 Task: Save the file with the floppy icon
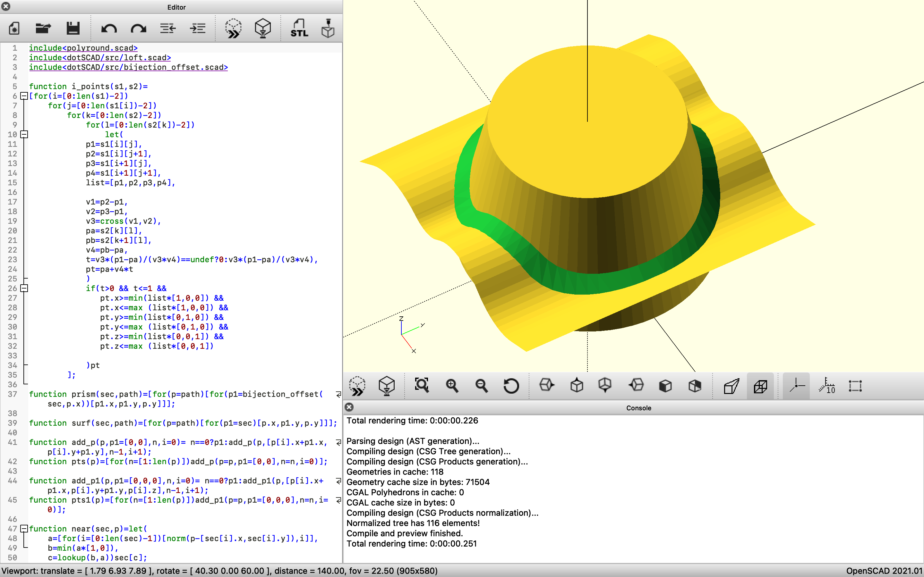(x=73, y=28)
